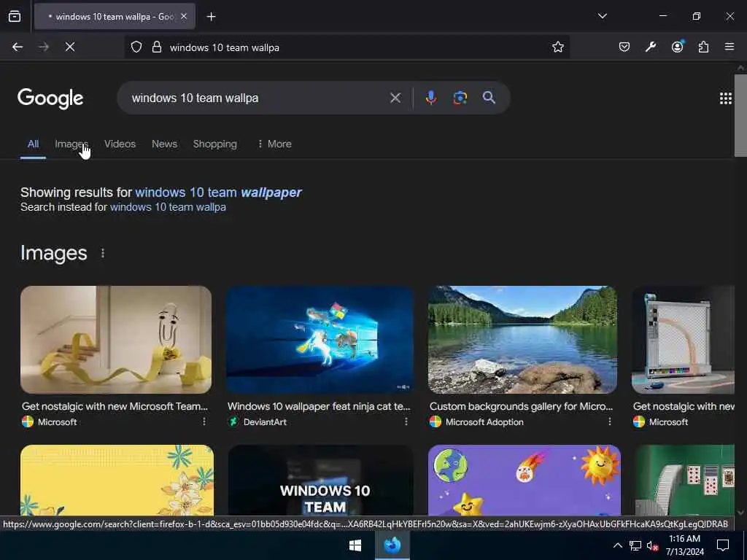
Task: Open muted volume tray icon
Action: click(x=652, y=545)
